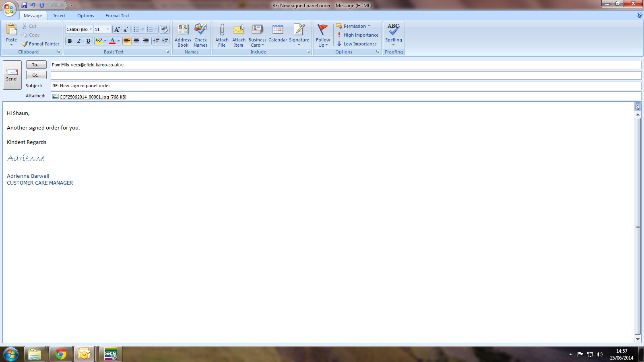The image size is (644, 362).
Task: Click the Check Names icon
Action: (x=200, y=35)
